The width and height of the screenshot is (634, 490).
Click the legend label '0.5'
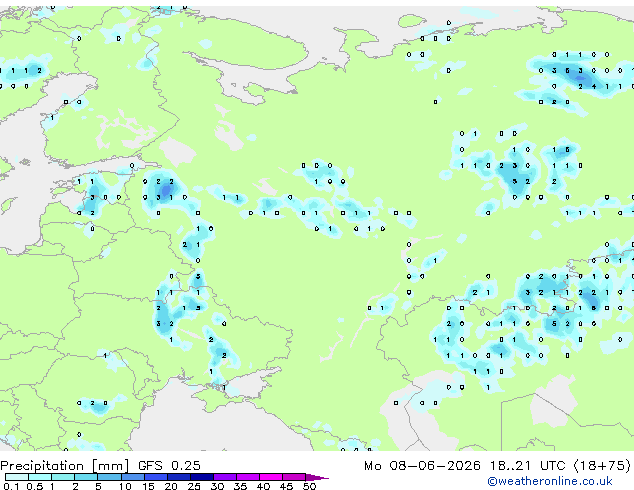coord(35,486)
